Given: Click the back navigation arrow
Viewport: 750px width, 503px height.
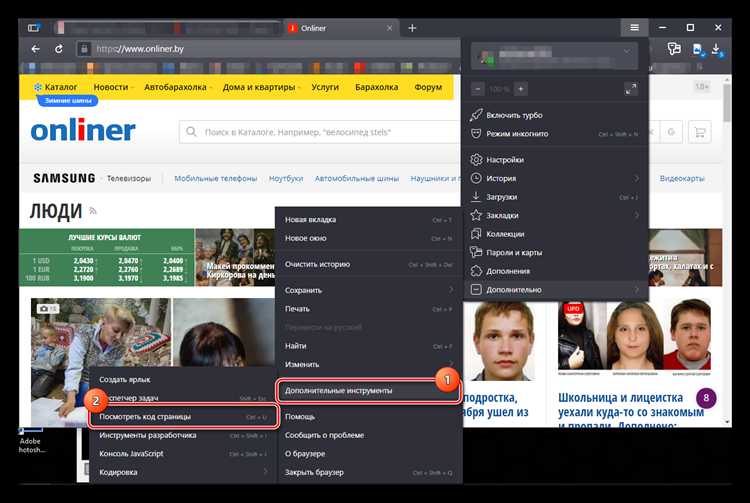Looking at the screenshot, I should point(35,49).
